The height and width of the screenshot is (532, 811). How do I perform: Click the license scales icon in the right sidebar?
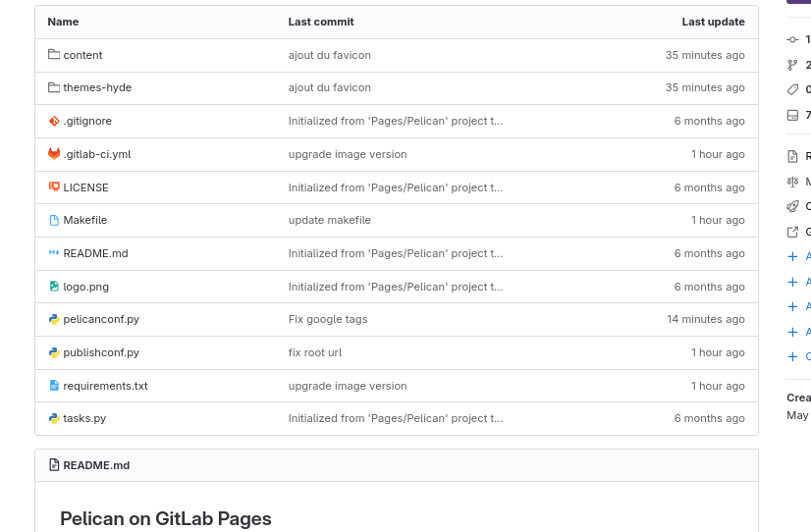(792, 182)
